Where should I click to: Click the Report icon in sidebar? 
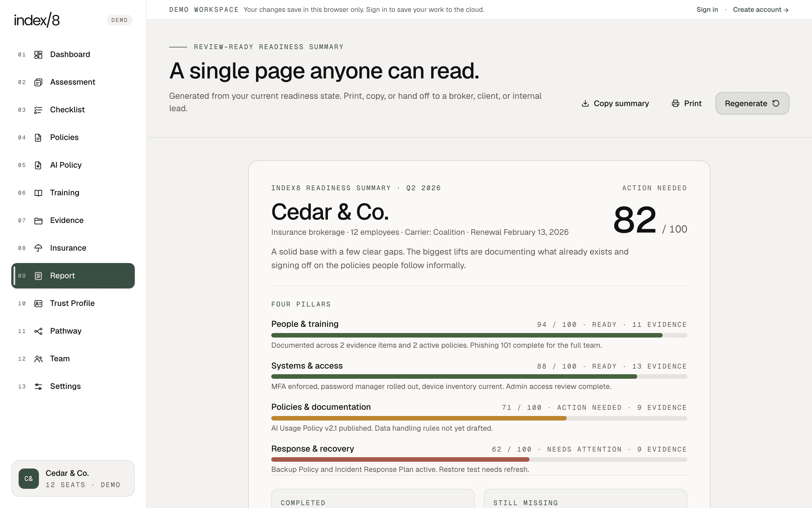(x=38, y=276)
